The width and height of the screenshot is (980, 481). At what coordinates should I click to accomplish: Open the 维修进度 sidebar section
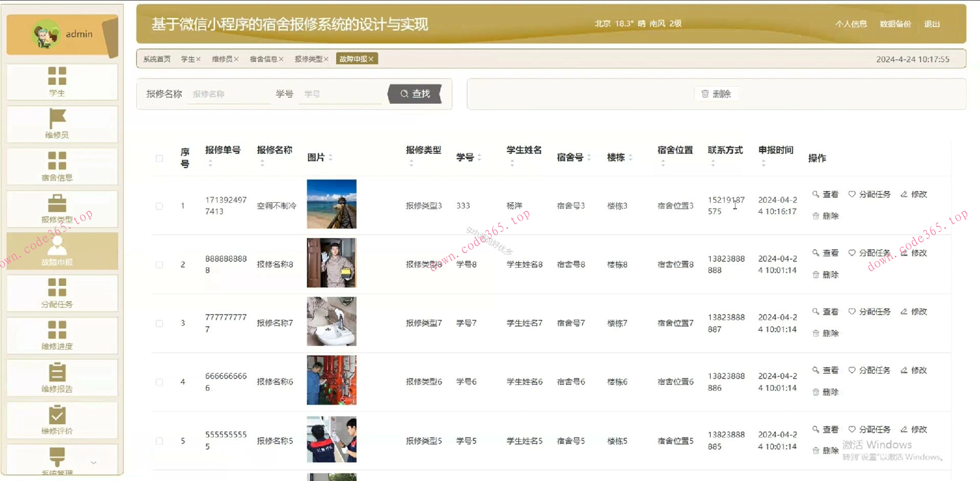pyautogui.click(x=58, y=334)
